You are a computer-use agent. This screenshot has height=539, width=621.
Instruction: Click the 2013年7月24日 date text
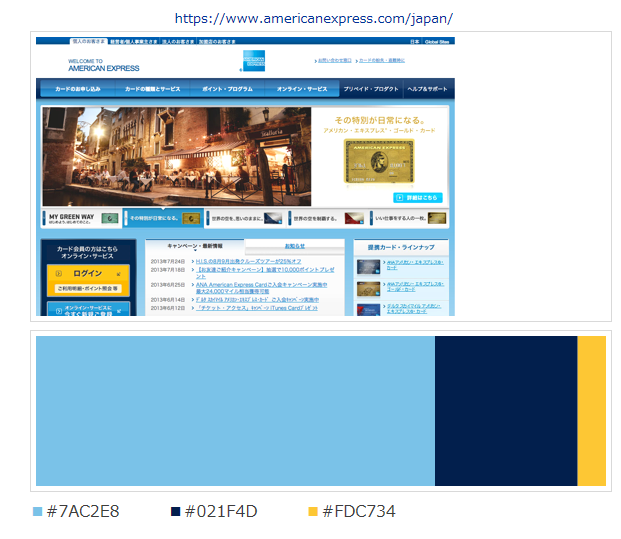168,261
